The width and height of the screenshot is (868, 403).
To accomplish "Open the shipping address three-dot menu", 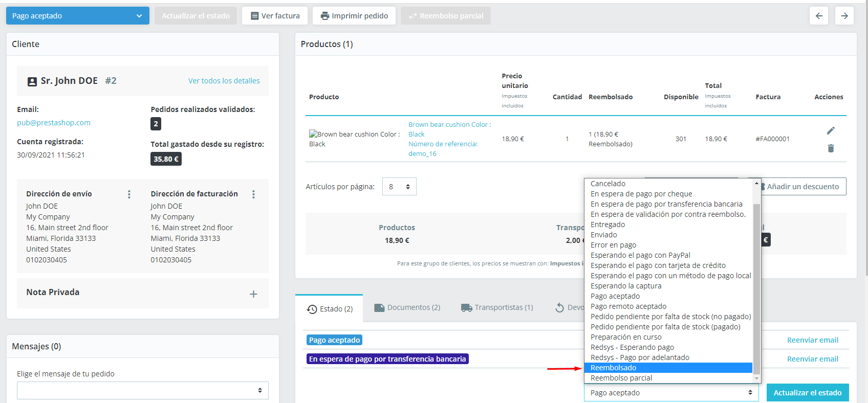I will [129, 194].
